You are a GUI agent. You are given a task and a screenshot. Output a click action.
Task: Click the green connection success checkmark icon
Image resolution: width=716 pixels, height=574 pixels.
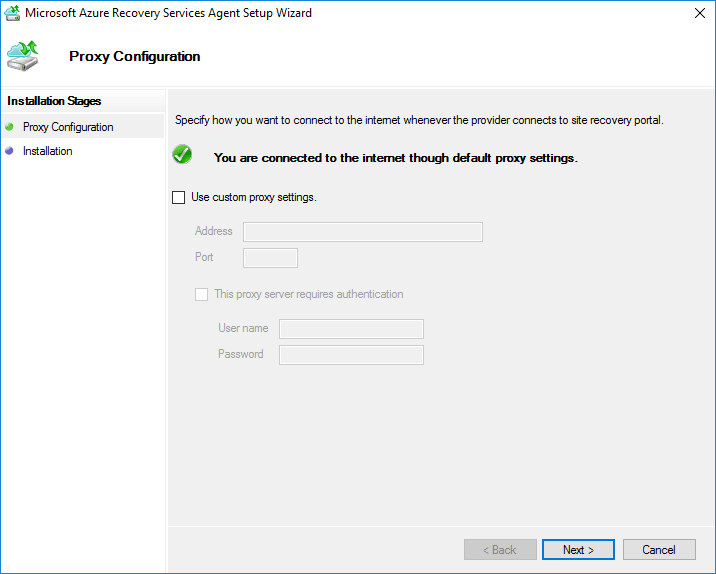click(x=182, y=155)
